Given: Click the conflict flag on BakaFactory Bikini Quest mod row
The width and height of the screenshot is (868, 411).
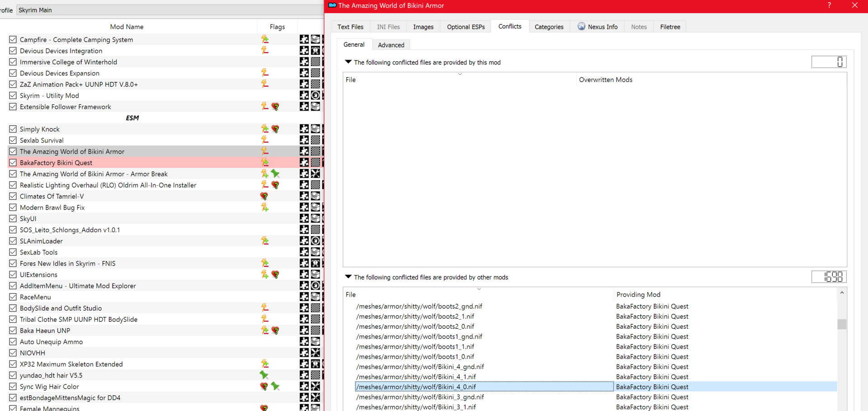Looking at the screenshot, I should pyautogui.click(x=265, y=163).
